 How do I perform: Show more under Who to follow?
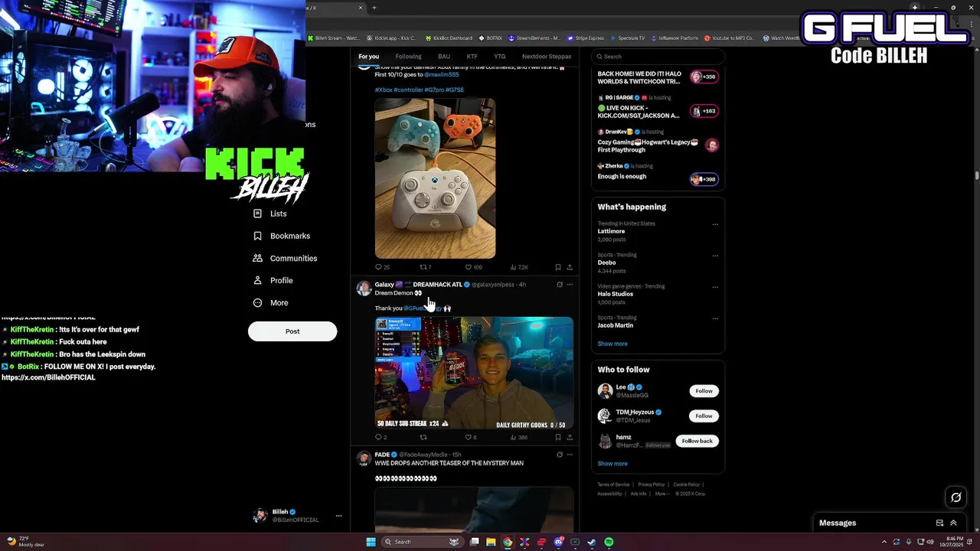[612, 464]
